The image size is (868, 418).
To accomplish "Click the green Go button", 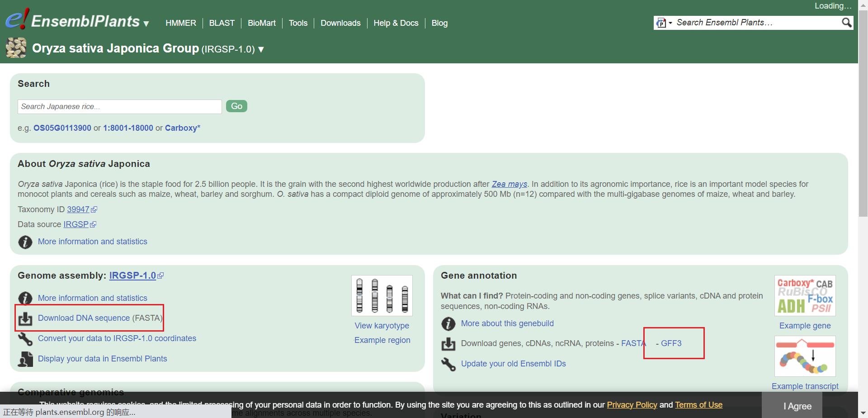I will point(236,106).
